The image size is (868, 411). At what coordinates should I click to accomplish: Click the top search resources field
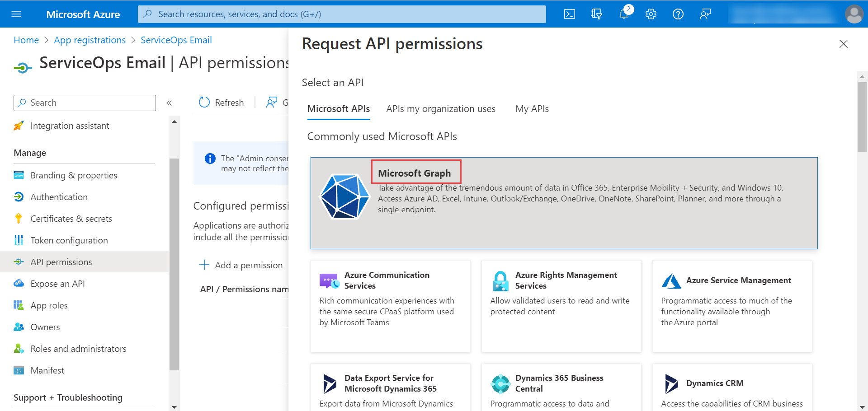[x=342, y=14]
